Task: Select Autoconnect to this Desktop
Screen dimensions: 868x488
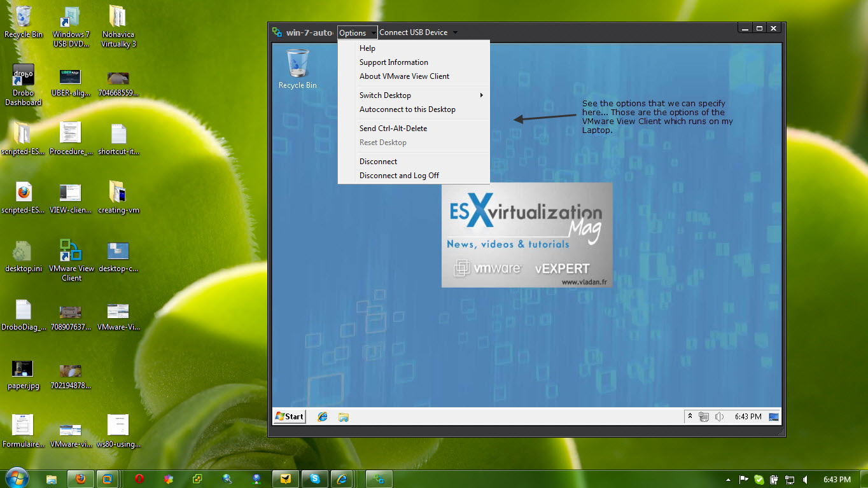Action: 414,109
